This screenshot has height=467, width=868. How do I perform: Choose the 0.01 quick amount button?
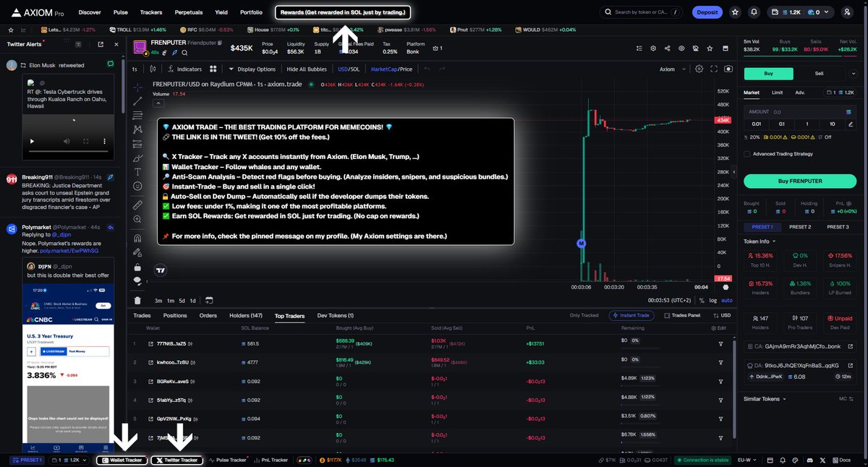[x=757, y=124]
